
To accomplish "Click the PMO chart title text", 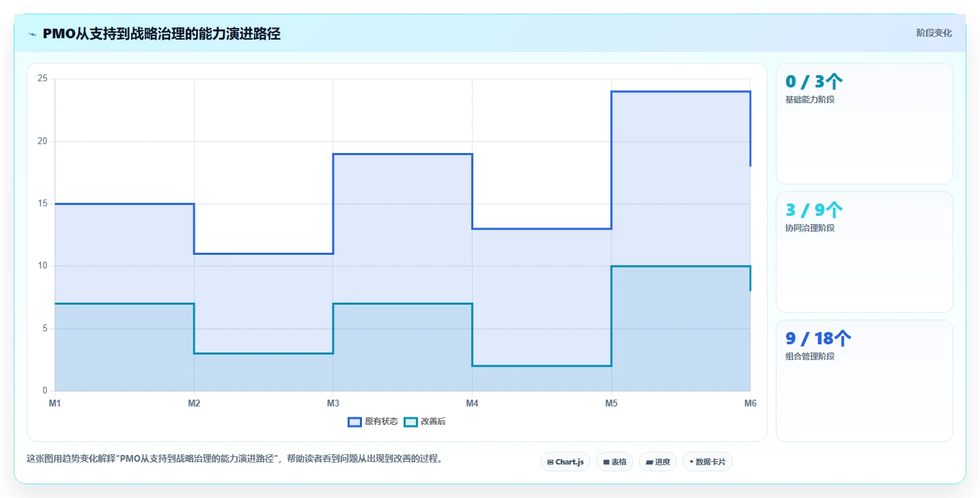I will (x=161, y=33).
